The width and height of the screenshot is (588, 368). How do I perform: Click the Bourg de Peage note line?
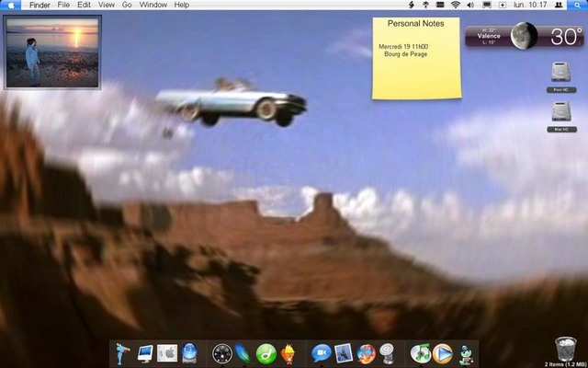[x=405, y=54]
